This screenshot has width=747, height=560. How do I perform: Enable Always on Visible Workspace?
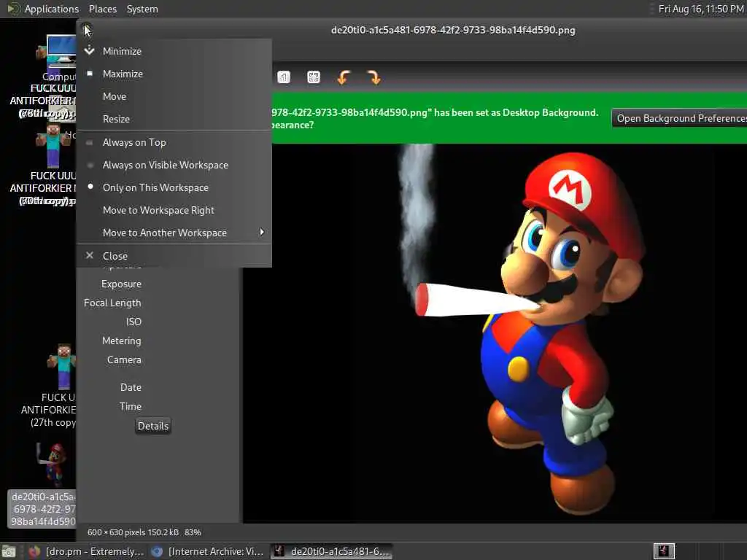tap(174, 166)
